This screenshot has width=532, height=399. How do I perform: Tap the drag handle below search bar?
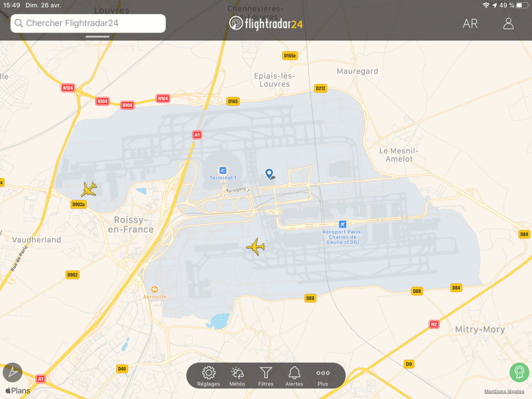[x=97, y=37]
